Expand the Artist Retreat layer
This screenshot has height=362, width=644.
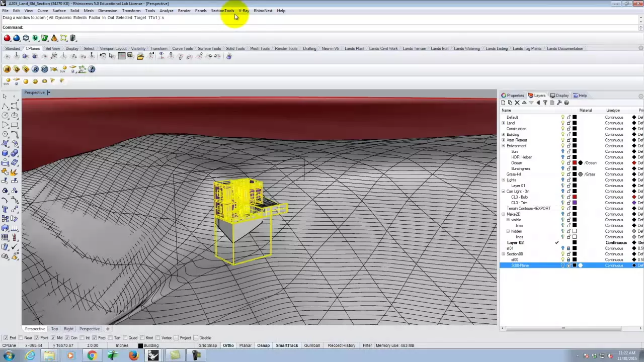(503, 140)
